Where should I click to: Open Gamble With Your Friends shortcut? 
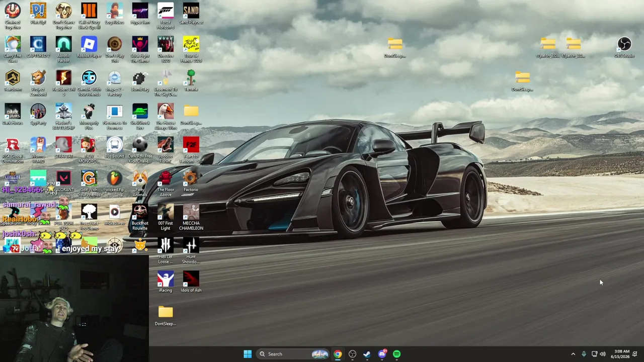[x=89, y=83]
